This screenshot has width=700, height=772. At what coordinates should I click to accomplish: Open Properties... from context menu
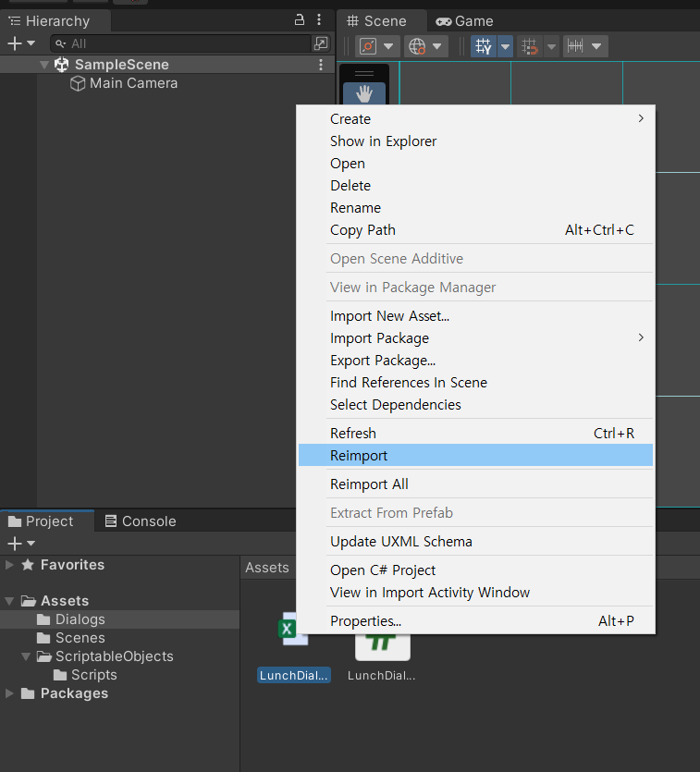coord(475,621)
